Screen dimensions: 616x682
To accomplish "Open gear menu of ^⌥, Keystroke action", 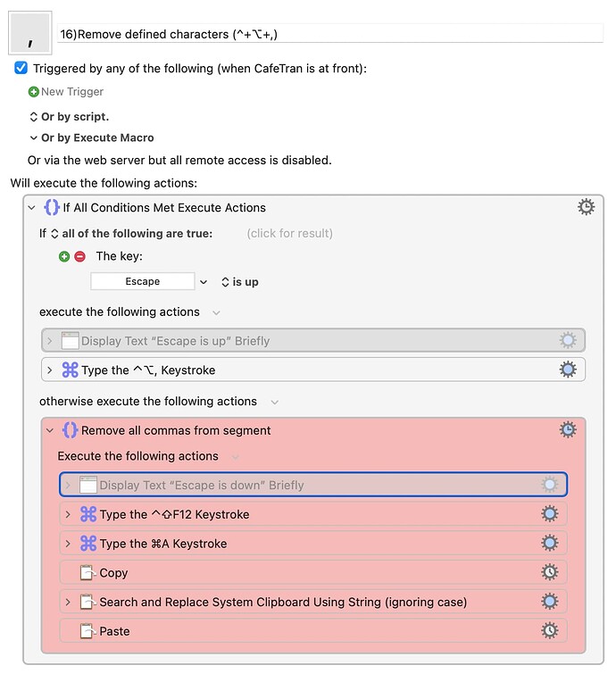I will tap(568, 370).
